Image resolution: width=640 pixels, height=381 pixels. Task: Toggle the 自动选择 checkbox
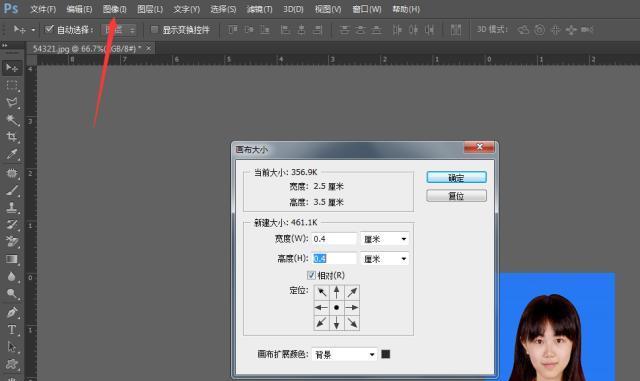49,29
